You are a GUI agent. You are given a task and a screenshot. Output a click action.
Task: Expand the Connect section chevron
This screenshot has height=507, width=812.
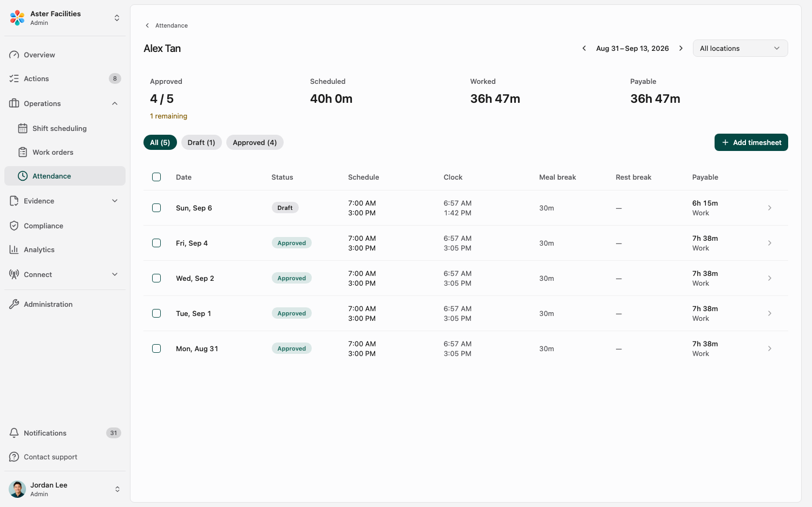(x=115, y=274)
